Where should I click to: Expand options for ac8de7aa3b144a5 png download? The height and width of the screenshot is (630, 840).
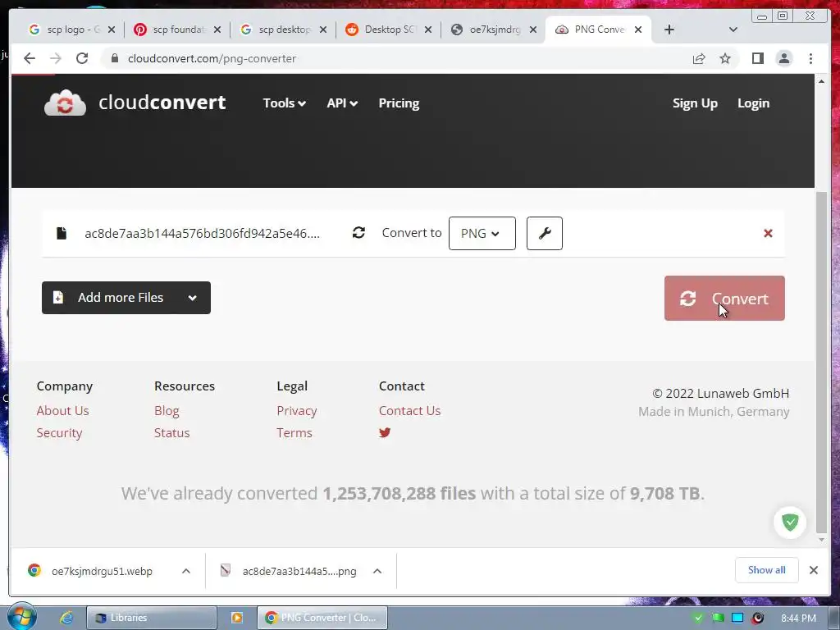coord(377,571)
